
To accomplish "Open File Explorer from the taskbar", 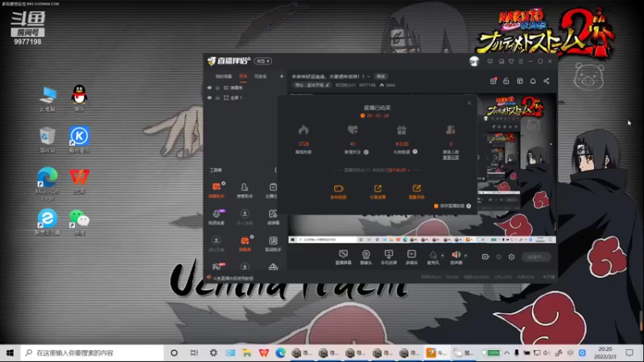I will pos(246,353).
